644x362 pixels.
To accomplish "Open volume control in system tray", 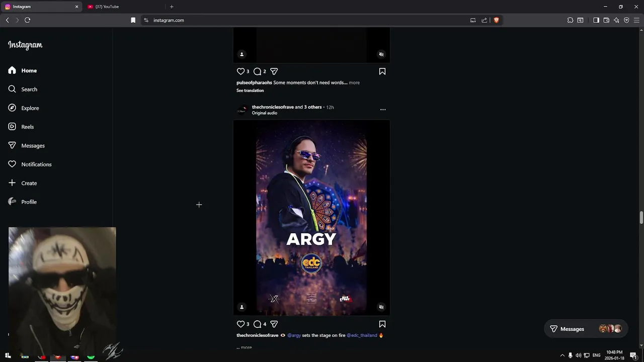I will pyautogui.click(x=578, y=355).
